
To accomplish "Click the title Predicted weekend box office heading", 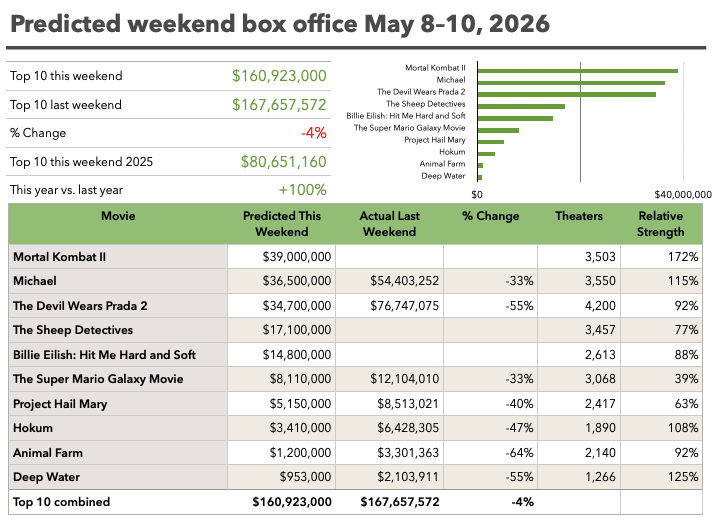I will click(x=280, y=23).
